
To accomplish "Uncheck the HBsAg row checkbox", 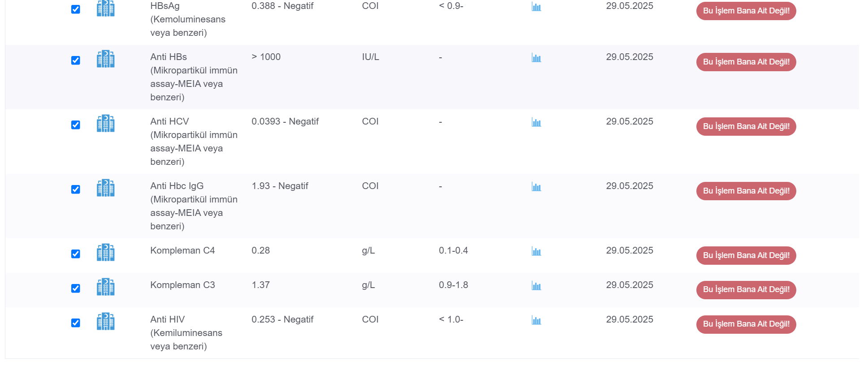I will (x=76, y=9).
